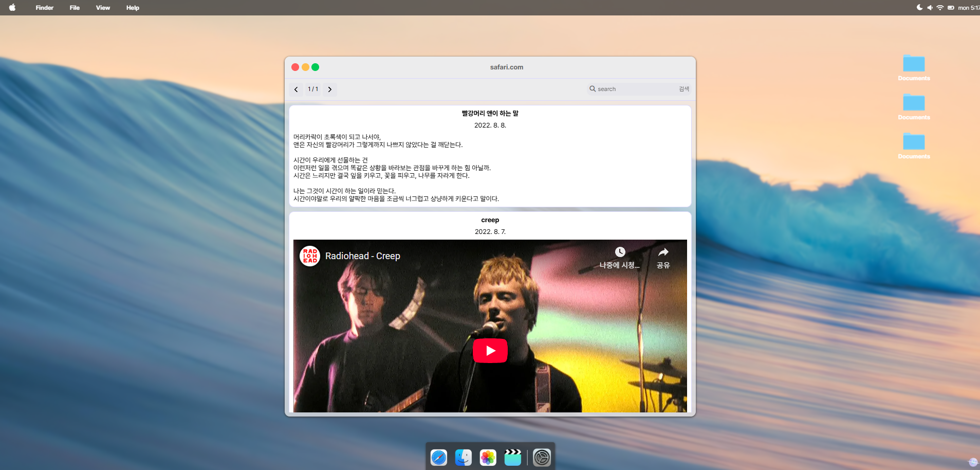
Task: Open the Finder menu
Action: coord(45,8)
